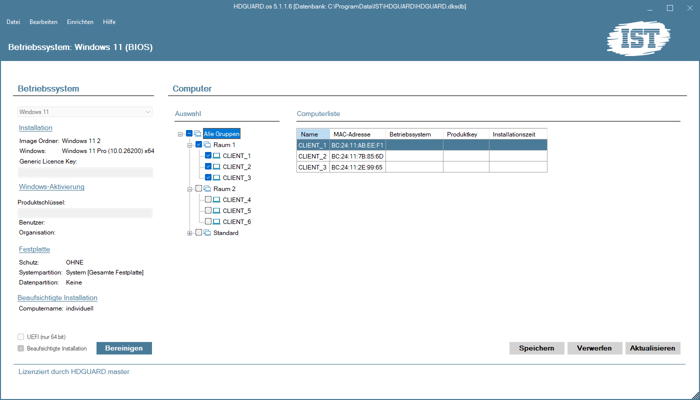This screenshot has width=700, height=400.
Task: Click the Produktschlüssel input field
Action: 85,213
